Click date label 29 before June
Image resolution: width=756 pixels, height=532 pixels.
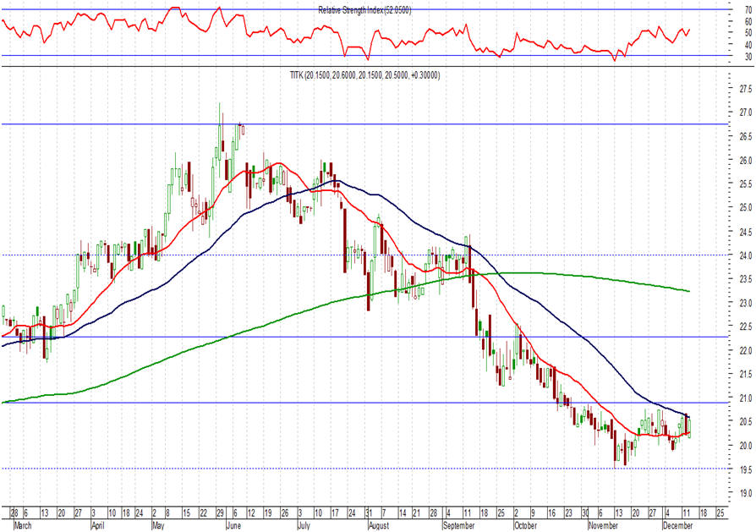pos(220,513)
